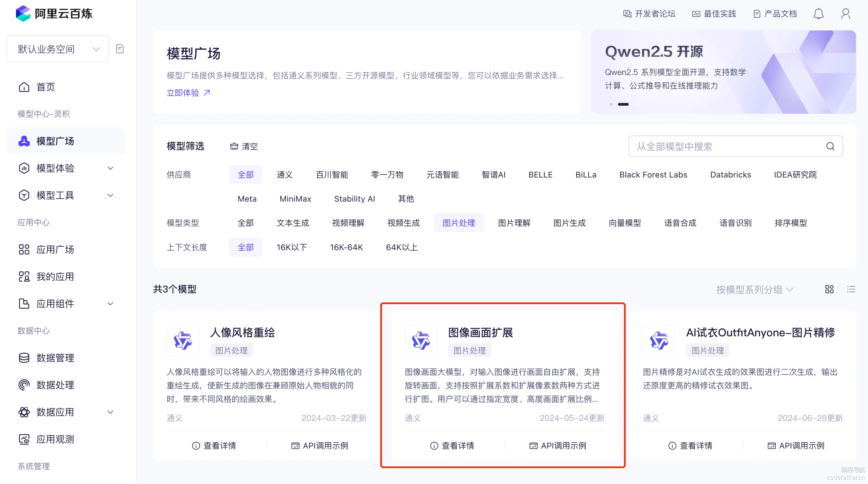
Task: Select the 视频生成 model type
Action: [x=404, y=223]
